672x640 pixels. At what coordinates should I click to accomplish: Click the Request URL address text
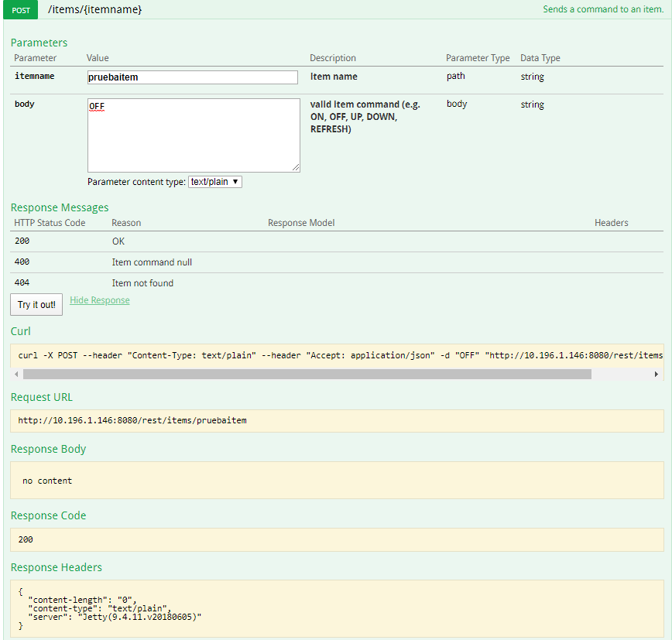tap(132, 421)
